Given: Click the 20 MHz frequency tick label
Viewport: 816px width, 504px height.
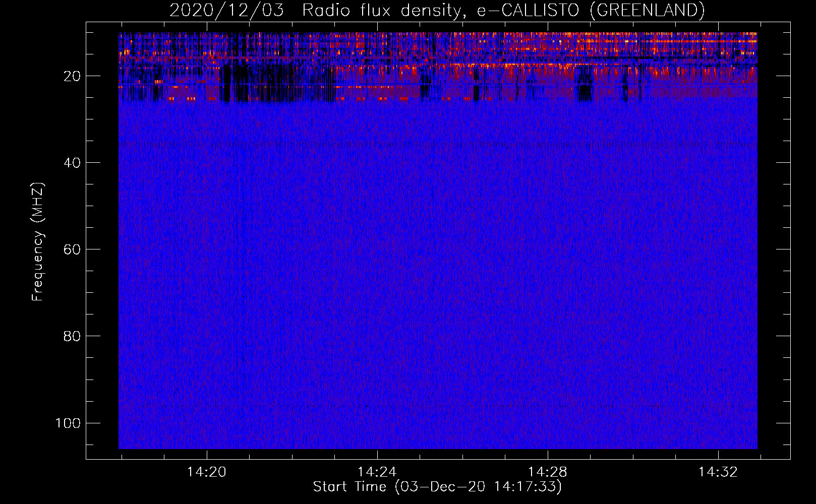Looking at the screenshot, I should pos(72,76).
